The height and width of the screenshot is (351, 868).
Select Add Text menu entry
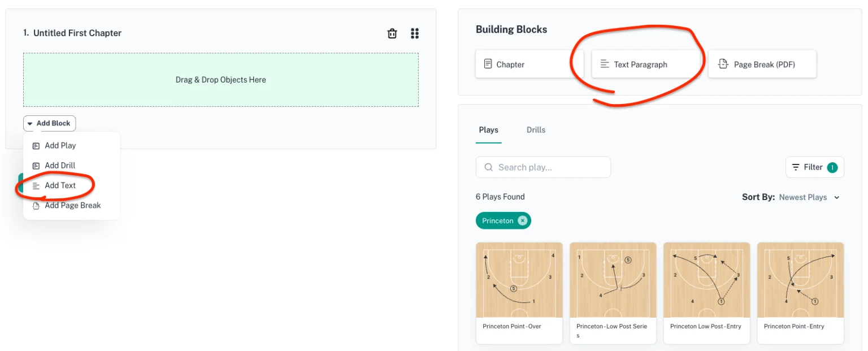coord(60,185)
